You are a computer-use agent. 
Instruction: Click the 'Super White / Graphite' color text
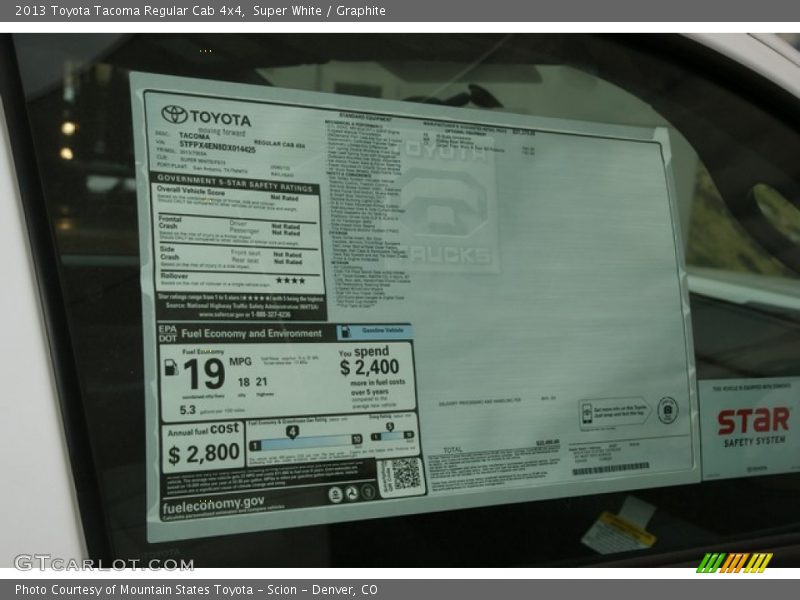[319, 11]
